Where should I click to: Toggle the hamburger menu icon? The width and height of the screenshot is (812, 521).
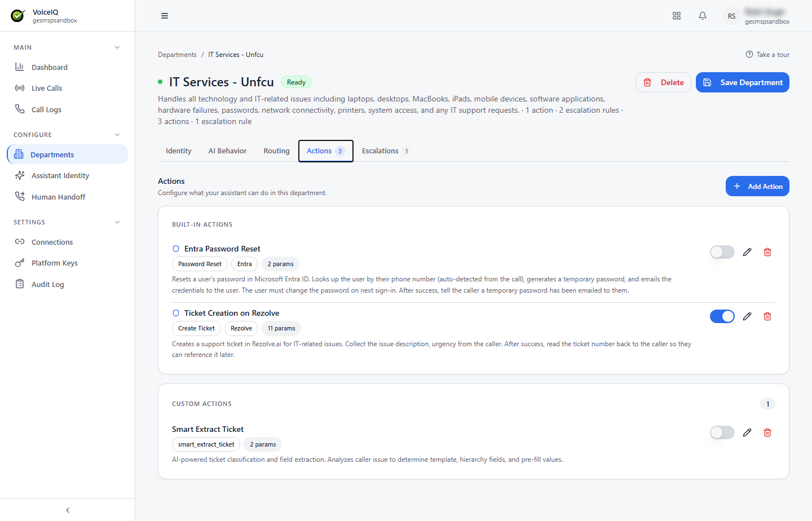(x=165, y=16)
